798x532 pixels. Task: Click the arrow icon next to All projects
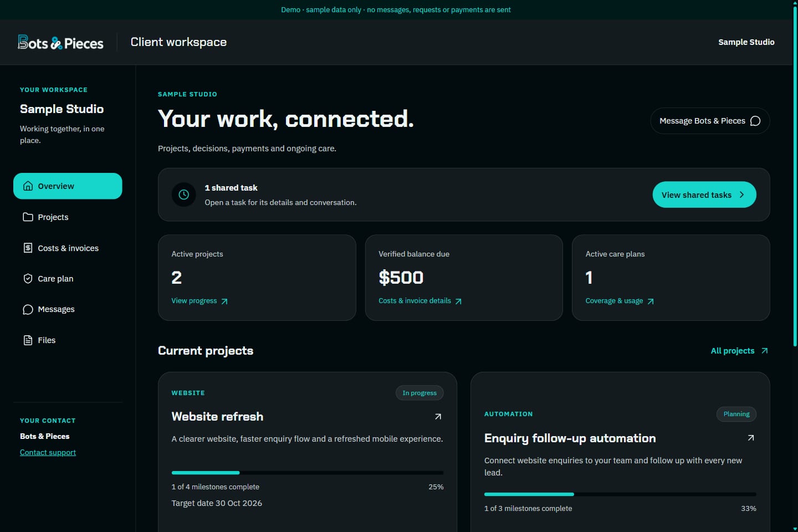pos(765,351)
